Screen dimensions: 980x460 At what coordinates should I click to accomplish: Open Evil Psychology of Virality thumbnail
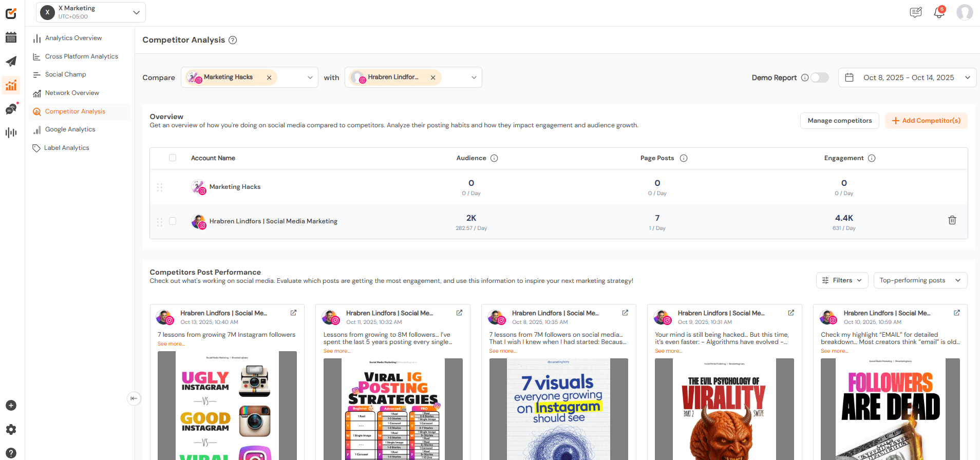(x=724, y=409)
